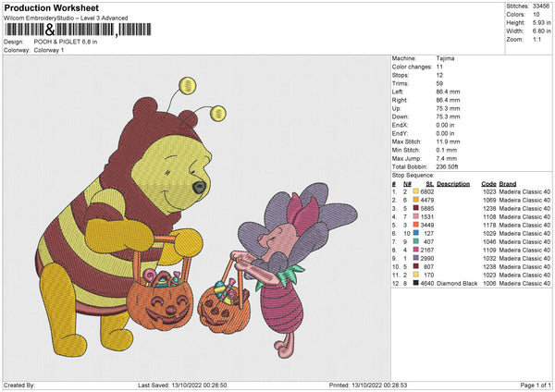This screenshot has width=555, height=392.
Task: Select Min Stitch value '0.1 mm'
Action: tap(447, 150)
